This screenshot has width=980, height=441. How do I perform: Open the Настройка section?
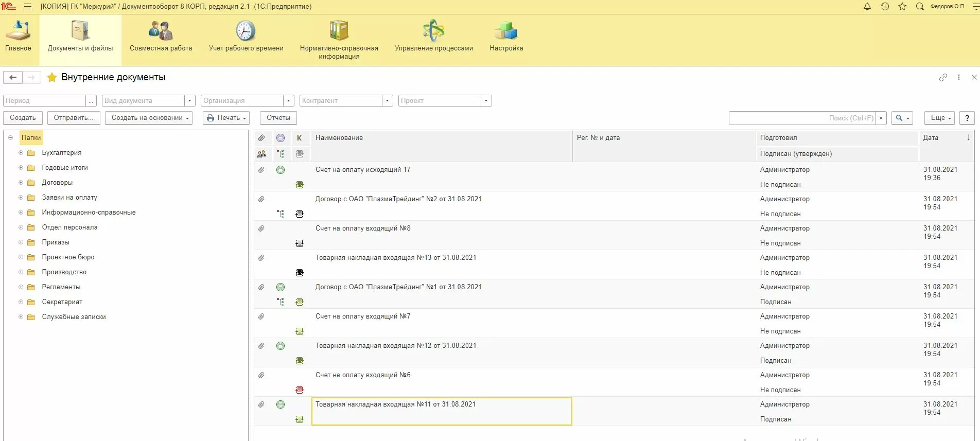click(x=506, y=36)
